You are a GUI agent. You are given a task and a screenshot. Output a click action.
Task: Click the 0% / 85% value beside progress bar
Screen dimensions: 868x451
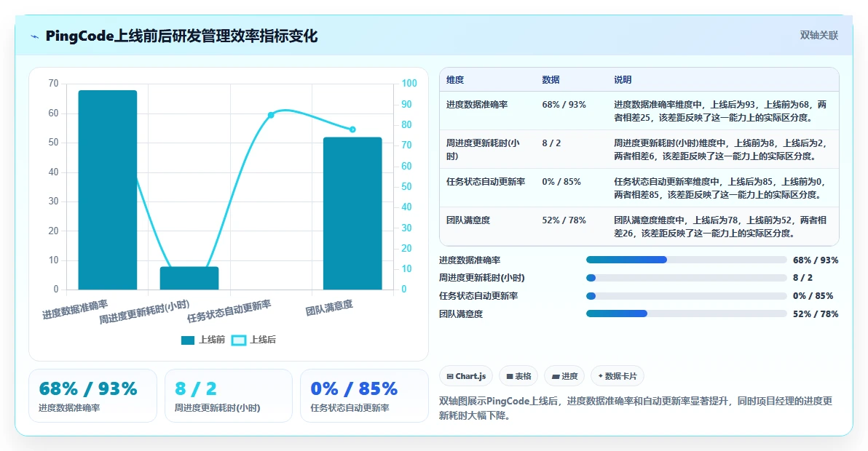813,296
